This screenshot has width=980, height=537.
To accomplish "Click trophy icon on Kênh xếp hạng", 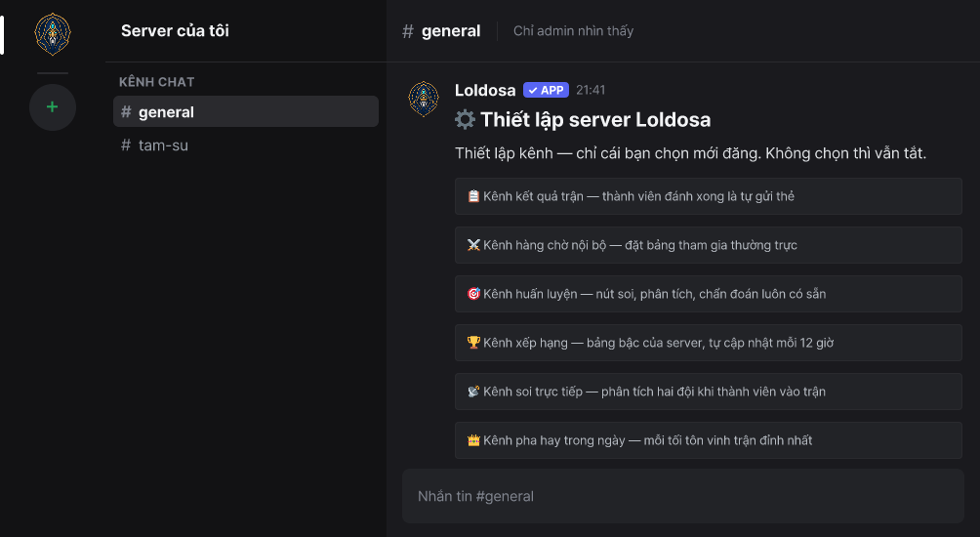I will pyautogui.click(x=473, y=343).
